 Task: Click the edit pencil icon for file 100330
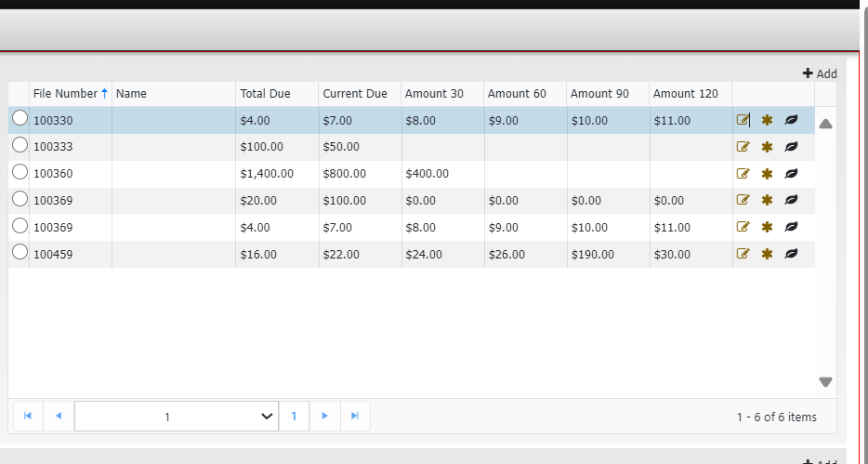click(x=743, y=120)
